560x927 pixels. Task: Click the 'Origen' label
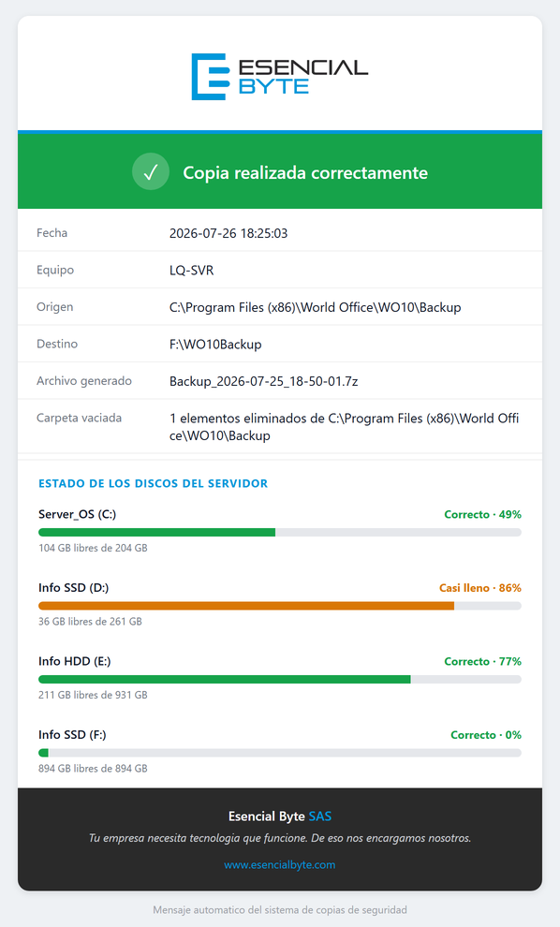click(55, 307)
